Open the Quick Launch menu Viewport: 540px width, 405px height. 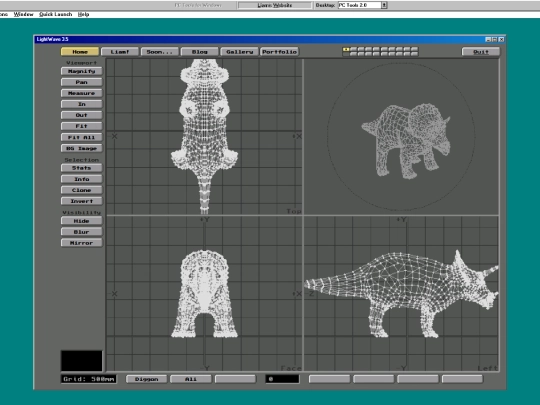tap(55, 14)
